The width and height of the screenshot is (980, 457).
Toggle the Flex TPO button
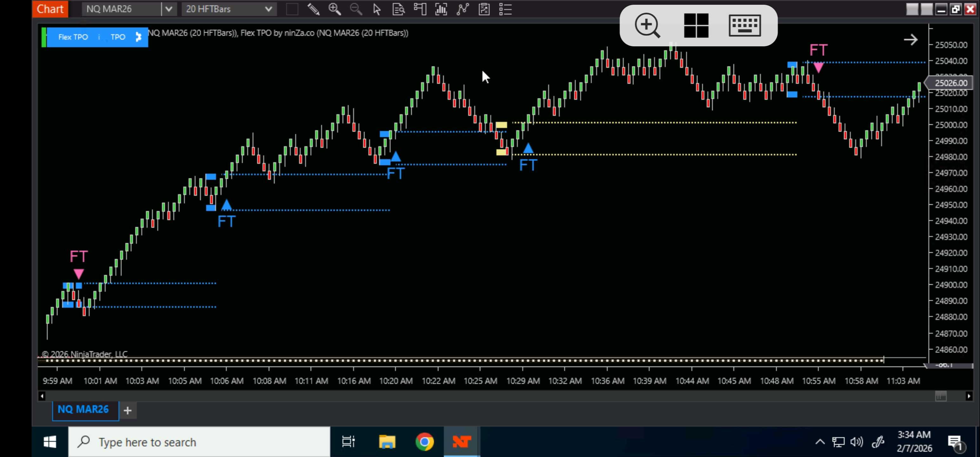click(73, 37)
